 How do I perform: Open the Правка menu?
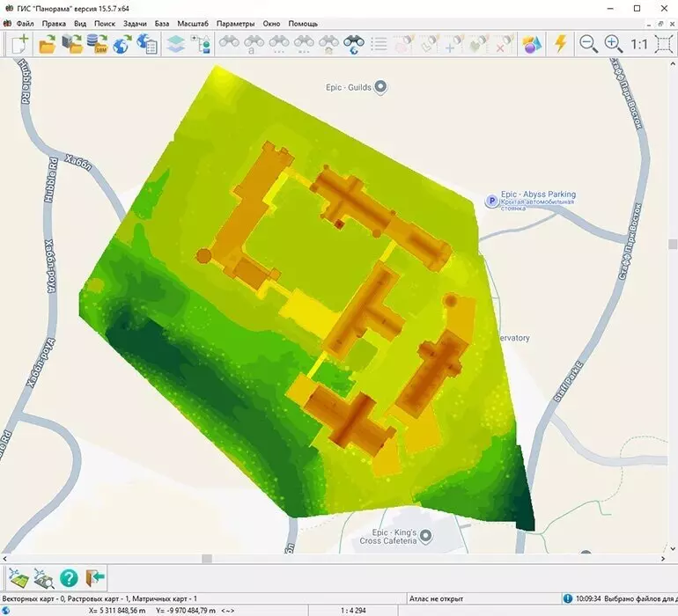(54, 24)
